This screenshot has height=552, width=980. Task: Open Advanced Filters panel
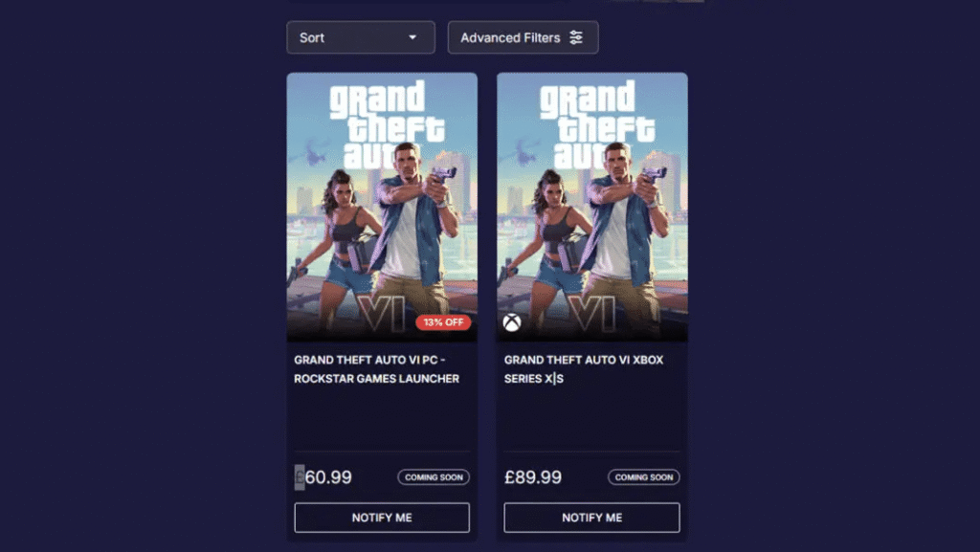click(x=523, y=37)
